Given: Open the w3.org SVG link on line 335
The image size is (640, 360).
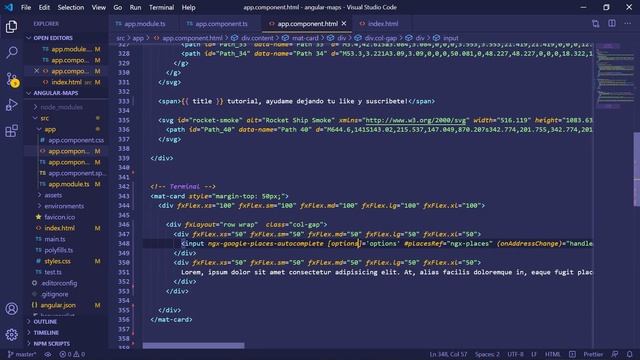Looking at the screenshot, I should (x=417, y=120).
